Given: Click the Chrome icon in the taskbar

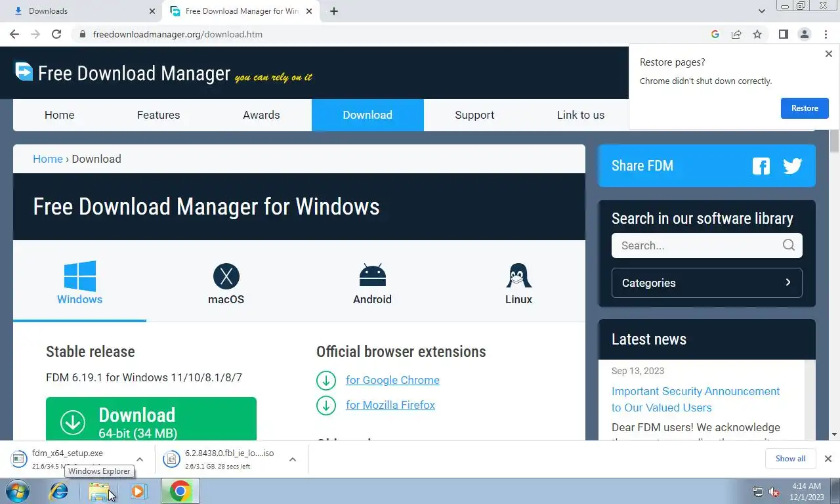Looking at the screenshot, I should click(x=180, y=491).
